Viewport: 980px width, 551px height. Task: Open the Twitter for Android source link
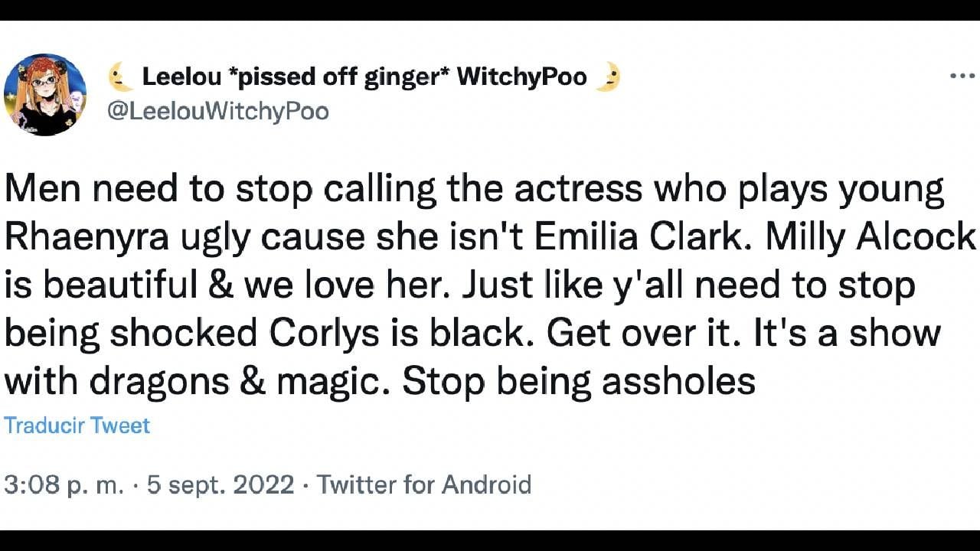click(423, 484)
